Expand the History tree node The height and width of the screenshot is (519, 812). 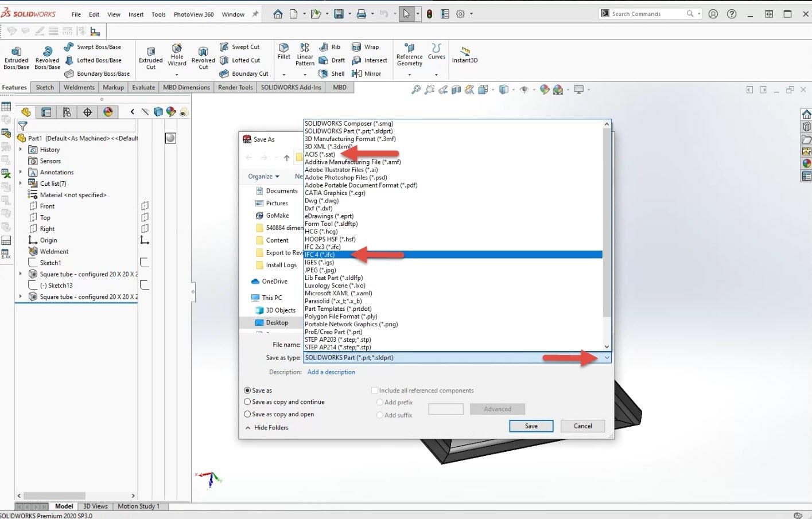point(21,150)
